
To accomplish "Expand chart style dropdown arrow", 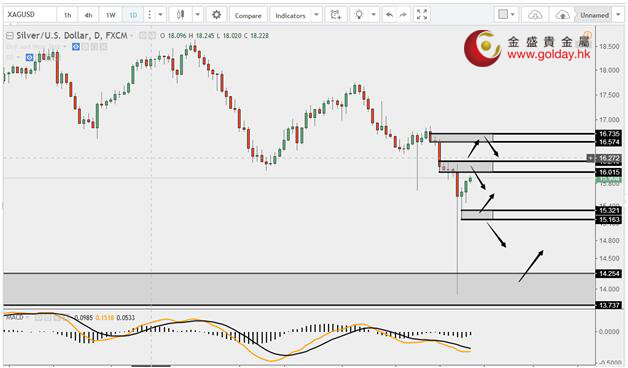I will [x=197, y=15].
